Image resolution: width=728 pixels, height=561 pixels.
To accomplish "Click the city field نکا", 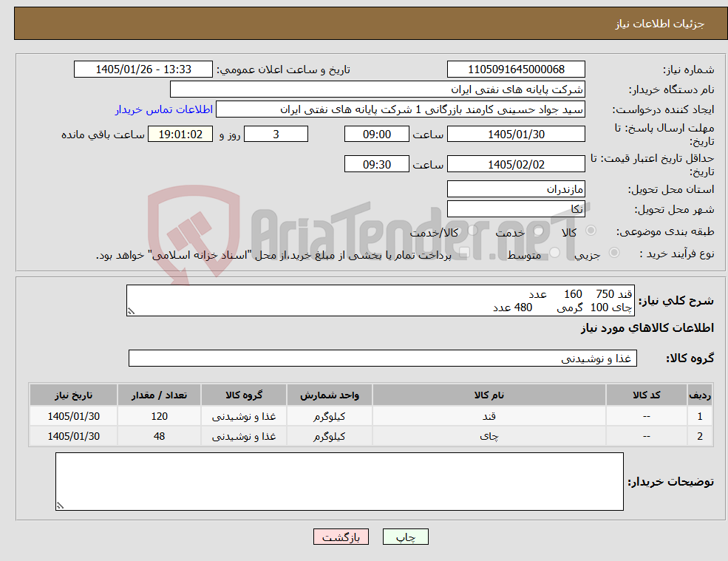I will (x=516, y=209).
